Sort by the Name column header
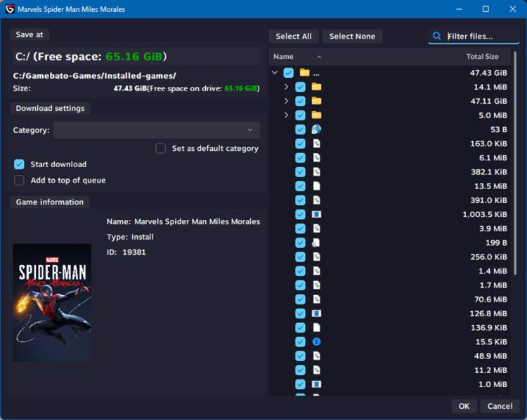 tap(283, 56)
